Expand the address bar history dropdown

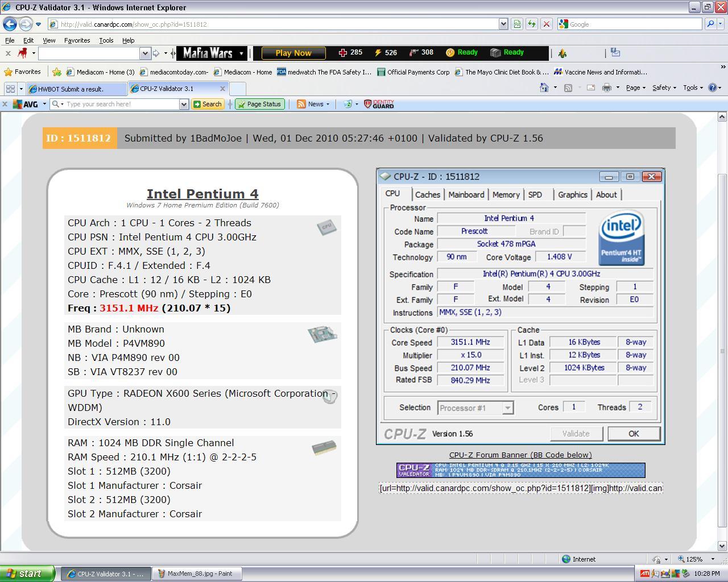click(x=503, y=24)
